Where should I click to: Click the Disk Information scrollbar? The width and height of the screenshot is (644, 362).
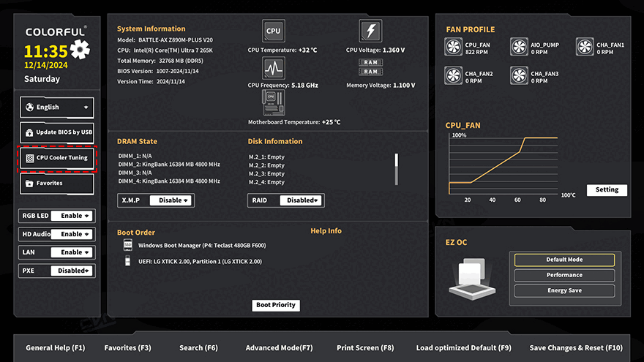[x=397, y=170]
